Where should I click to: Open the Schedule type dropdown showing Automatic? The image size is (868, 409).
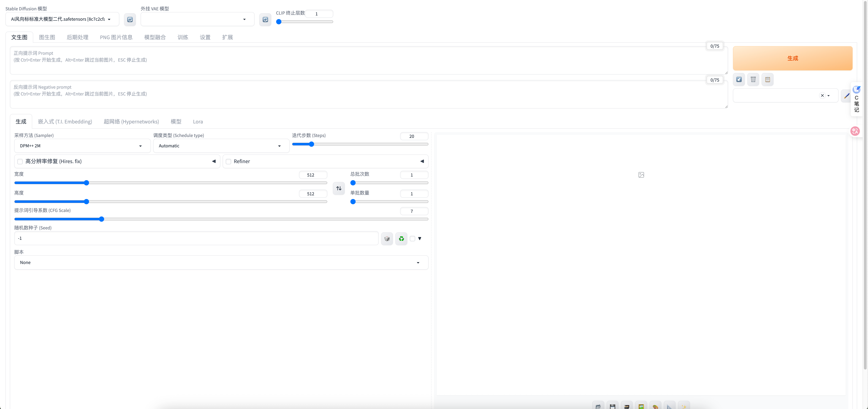coord(221,146)
